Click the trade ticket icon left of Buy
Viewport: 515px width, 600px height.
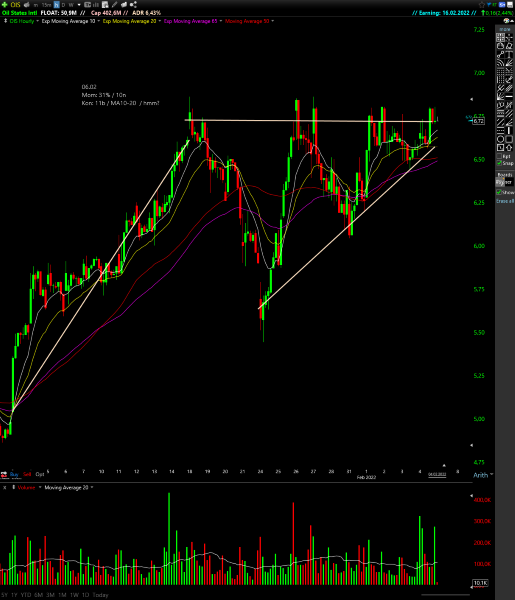point(4,474)
